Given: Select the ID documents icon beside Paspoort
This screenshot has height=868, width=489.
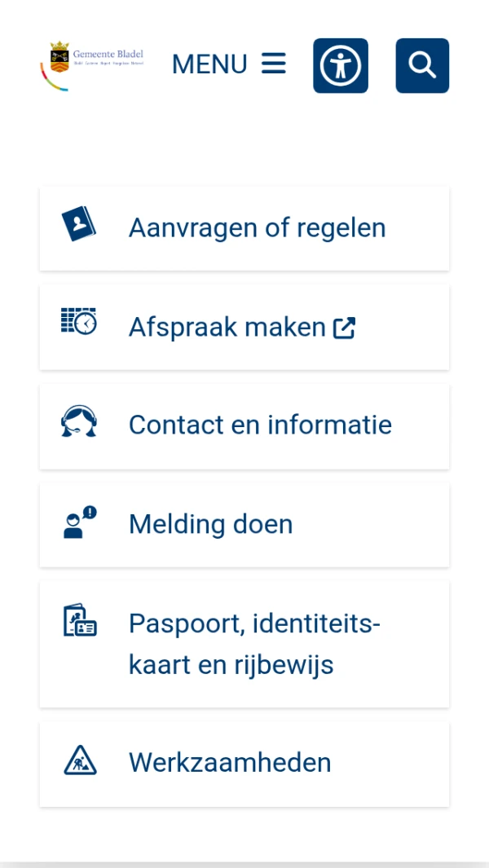Looking at the screenshot, I should click(x=78, y=622).
